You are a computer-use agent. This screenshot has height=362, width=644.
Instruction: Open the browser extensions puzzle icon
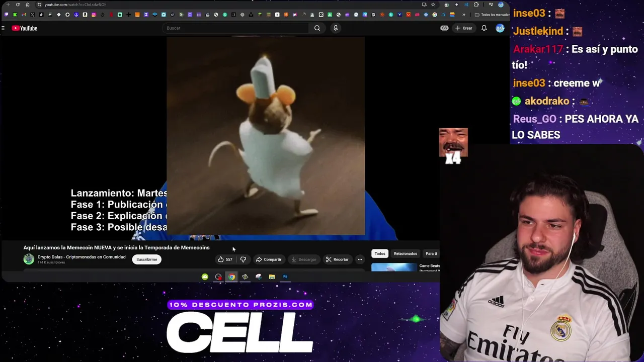[476, 5]
